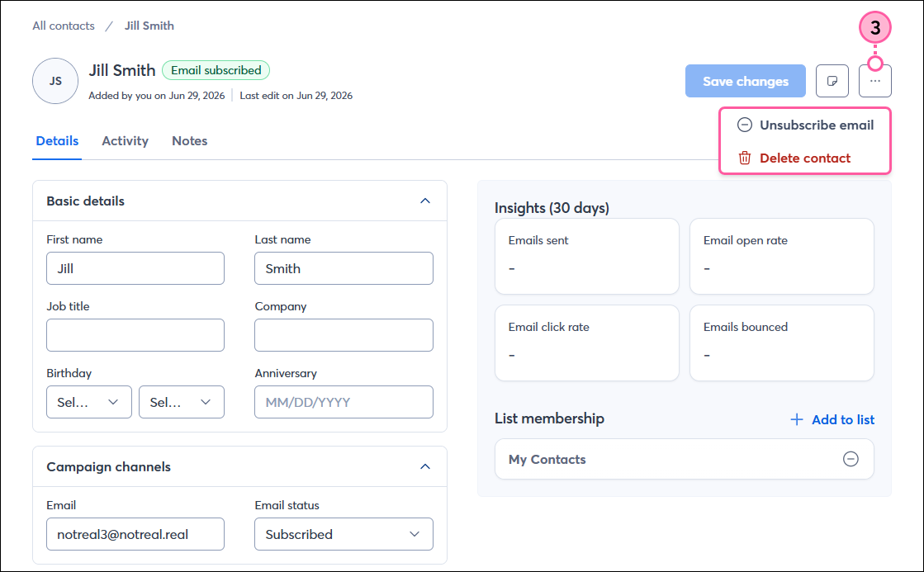Click the add note icon button
The width and height of the screenshot is (924, 572).
(832, 81)
